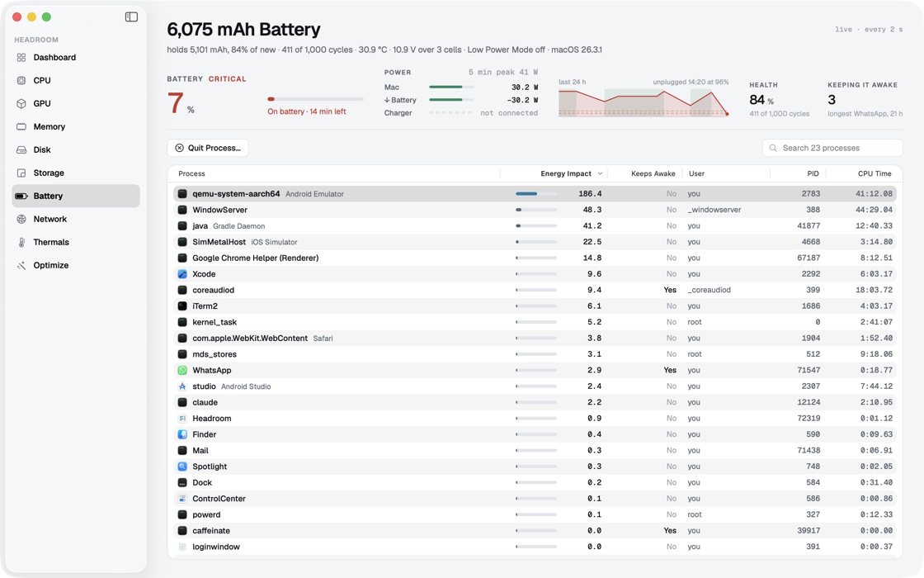Switch to the CPU section
Screen dimensions: 924x578
[x=76, y=80]
